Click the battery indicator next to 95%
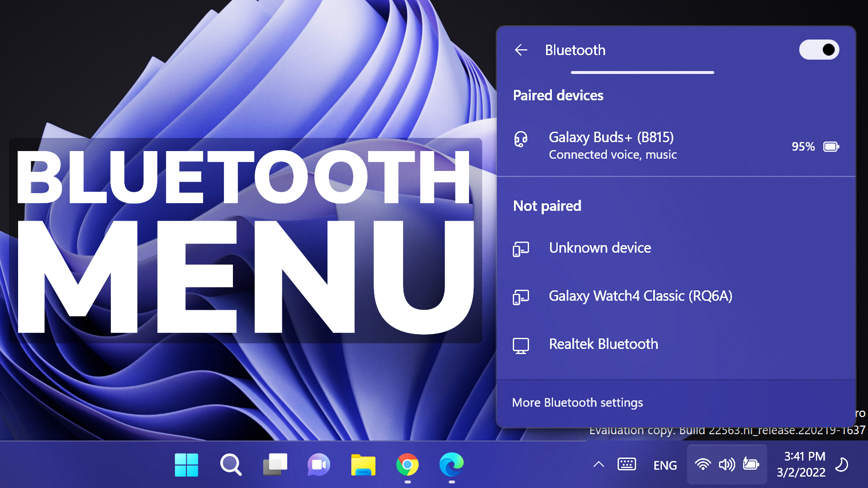Viewport: 868px width, 488px height. click(x=831, y=147)
